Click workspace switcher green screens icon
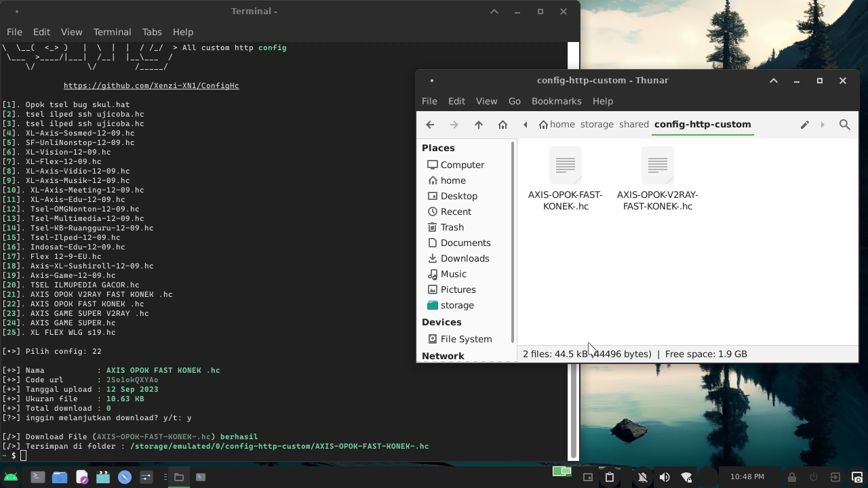Image resolution: width=868 pixels, height=488 pixels. [x=561, y=472]
